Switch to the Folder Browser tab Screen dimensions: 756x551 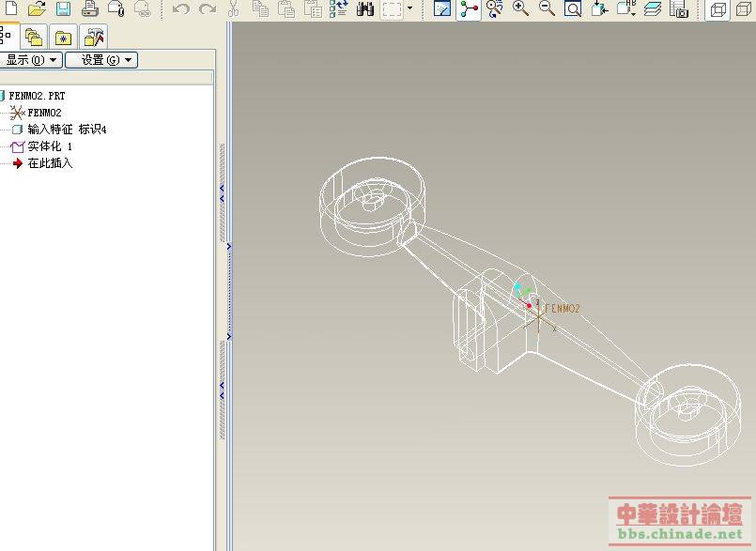34,38
